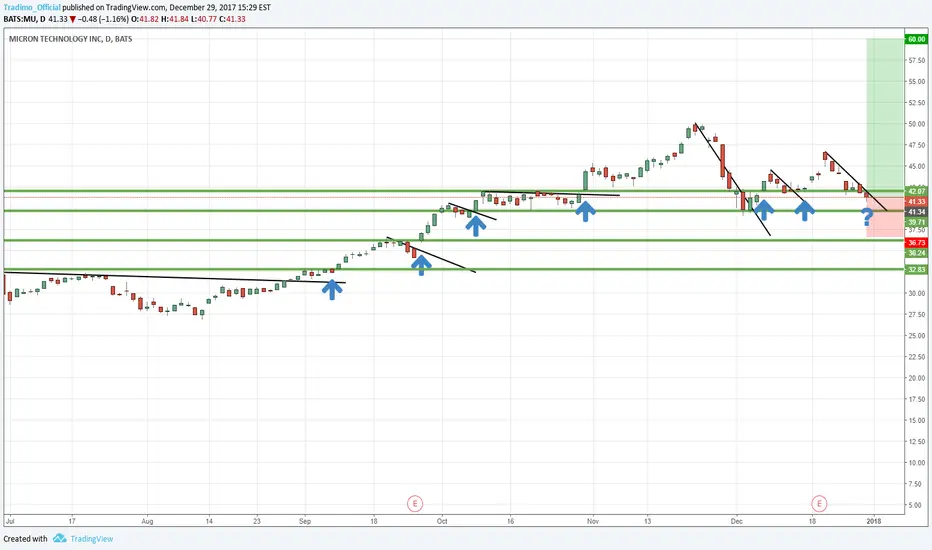
Task: Click the green 39.71 price label
Action: (916, 222)
